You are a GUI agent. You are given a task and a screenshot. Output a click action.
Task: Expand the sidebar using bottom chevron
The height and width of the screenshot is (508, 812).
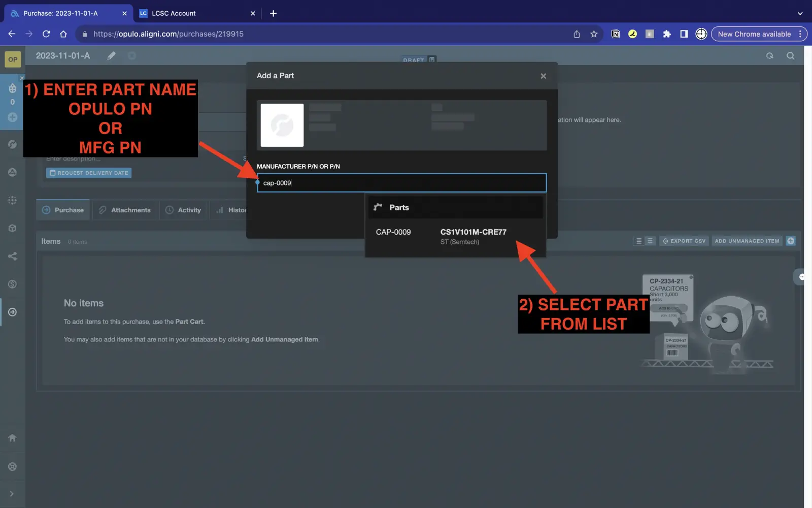click(12, 494)
